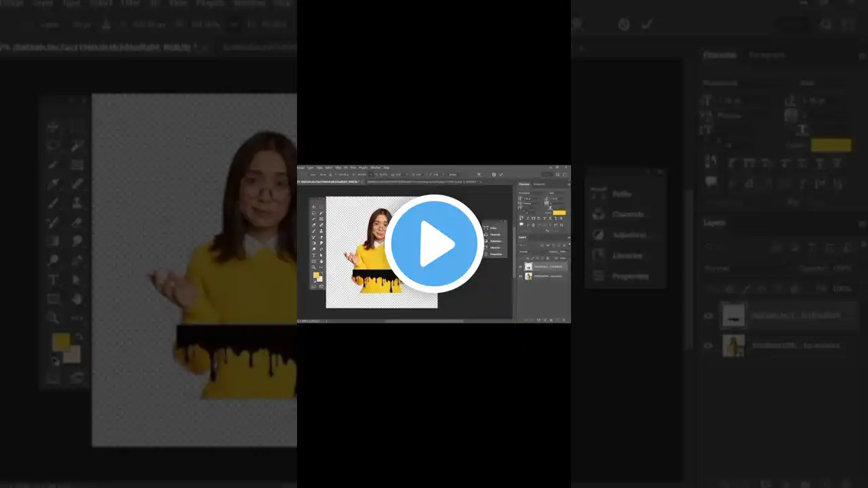Select the bottom layer thumbnail in the enlarged blurred Layers panel
Screen dimensions: 868x488
click(734, 346)
